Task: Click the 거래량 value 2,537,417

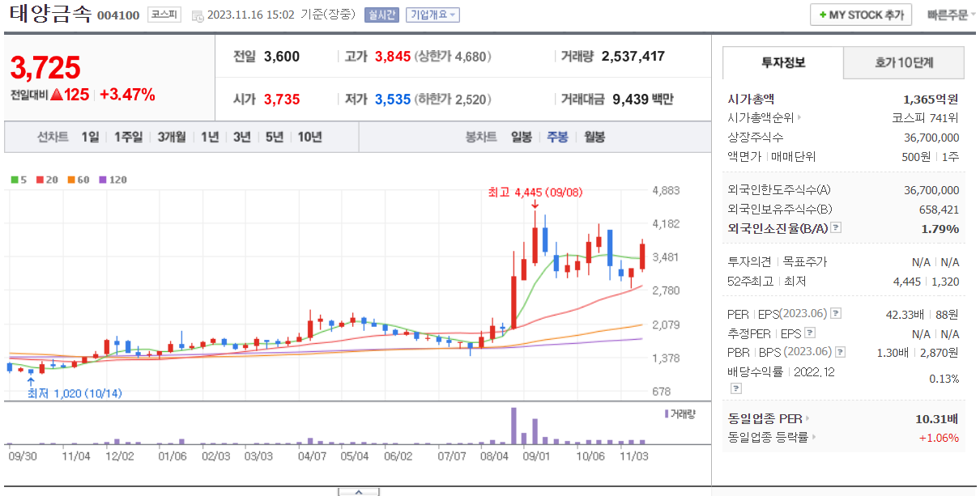Action: point(633,57)
